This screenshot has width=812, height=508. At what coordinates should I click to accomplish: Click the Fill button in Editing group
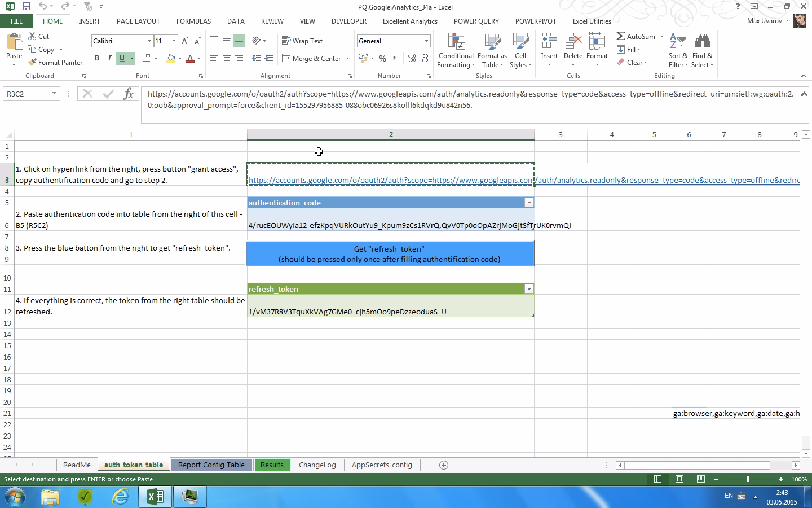point(629,50)
